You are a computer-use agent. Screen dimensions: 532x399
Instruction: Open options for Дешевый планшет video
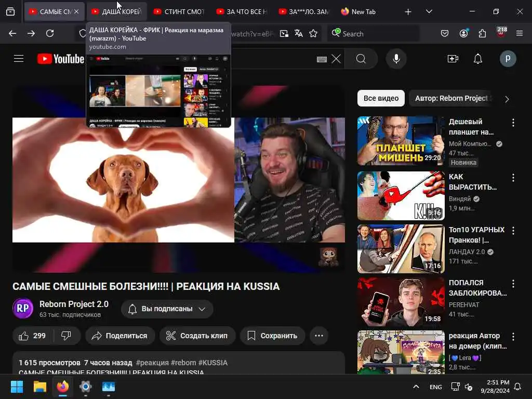pos(513,123)
